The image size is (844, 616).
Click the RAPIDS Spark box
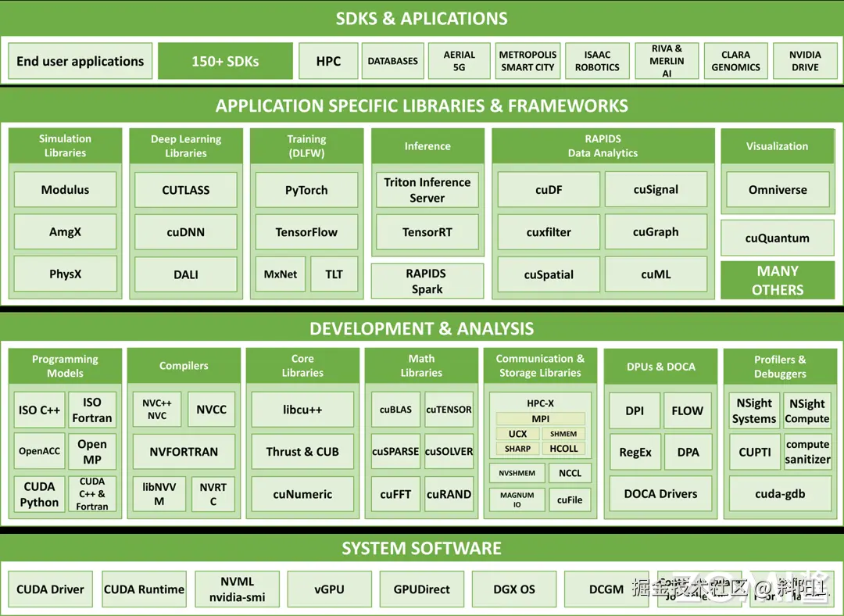point(427,281)
